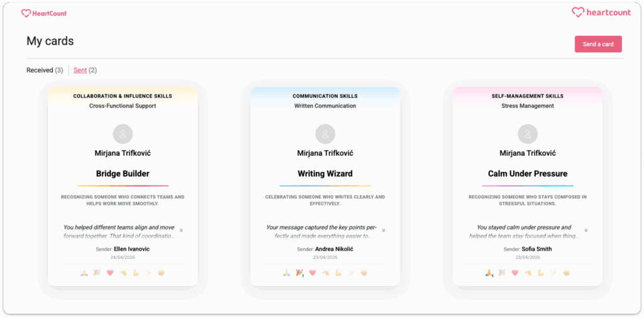The width and height of the screenshot is (644, 318).
Task: Click the Communication Skills header
Action: tap(325, 96)
